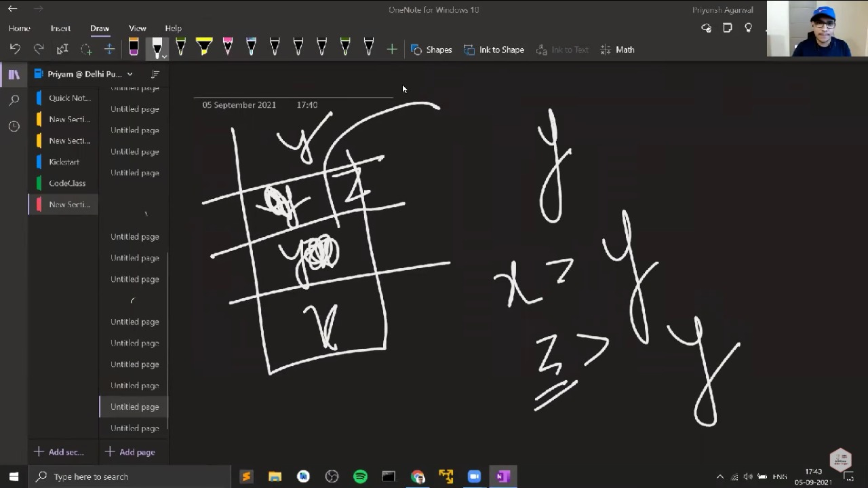This screenshot has width=868, height=488.
Task: Click the taskbar search box
Action: click(130, 476)
